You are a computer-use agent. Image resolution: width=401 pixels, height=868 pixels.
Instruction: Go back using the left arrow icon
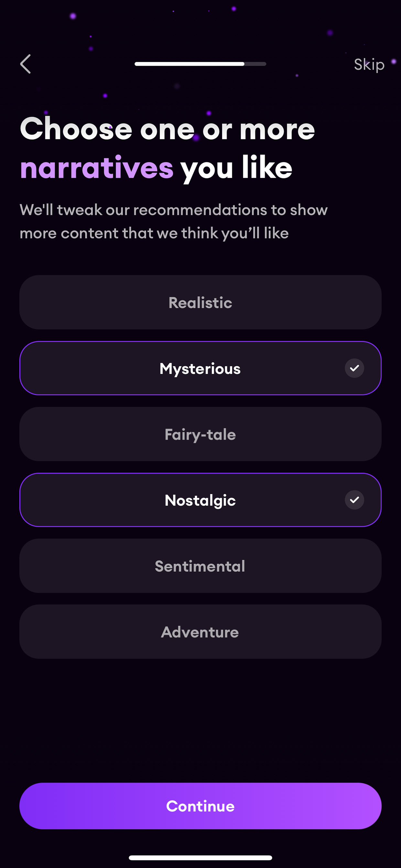click(26, 64)
